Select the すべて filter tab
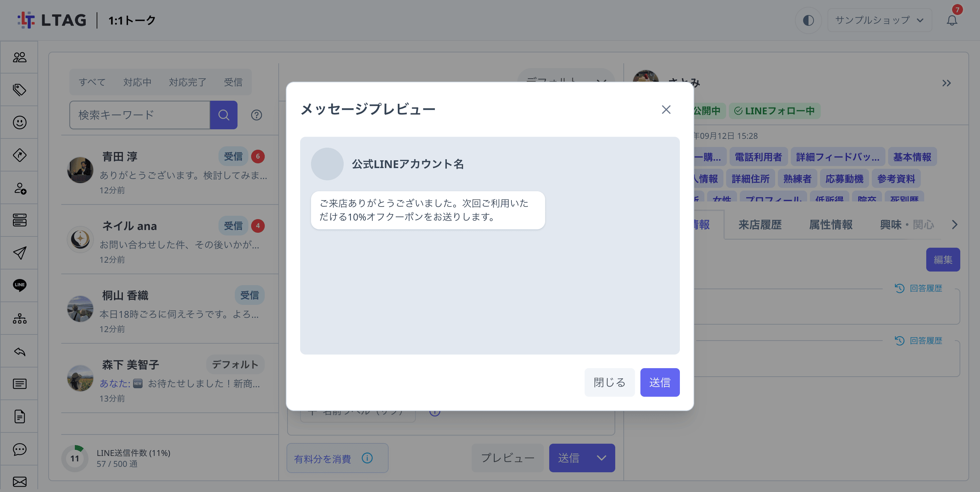Viewport: 980px width, 492px height. [x=92, y=82]
